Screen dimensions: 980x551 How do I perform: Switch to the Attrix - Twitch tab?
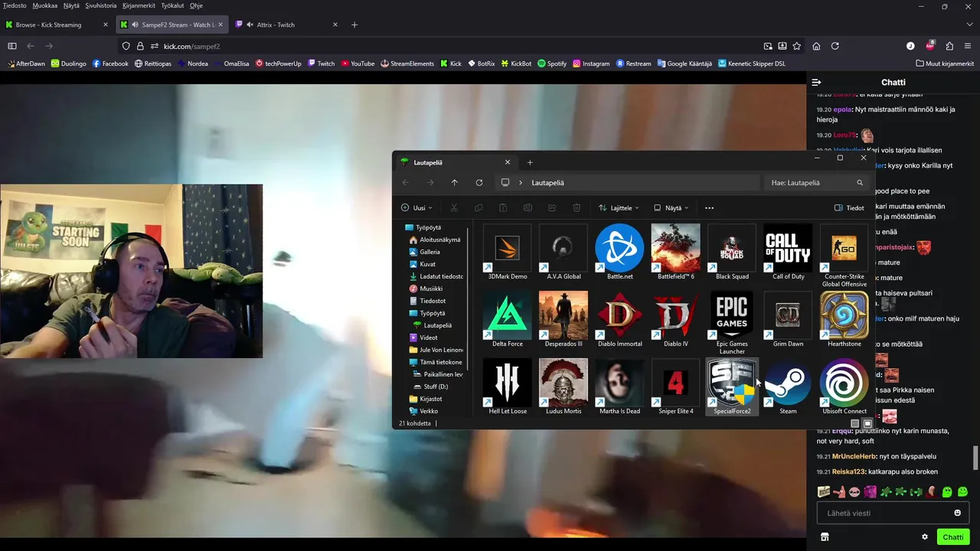pos(287,24)
